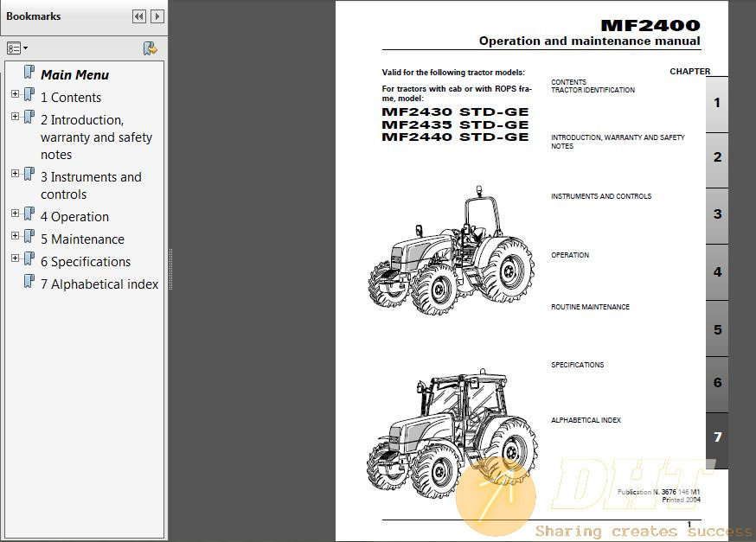Click the MF2430 STD-GE model text
The height and width of the screenshot is (542, 756).
point(455,112)
